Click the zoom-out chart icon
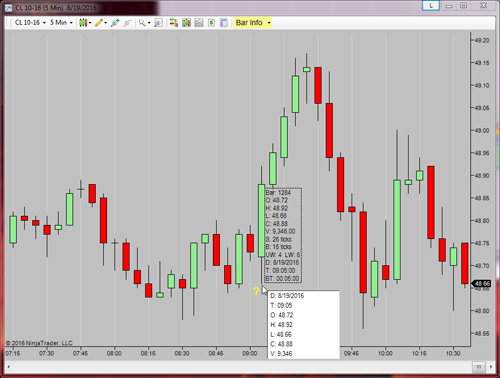The image size is (500, 378). (x=158, y=23)
